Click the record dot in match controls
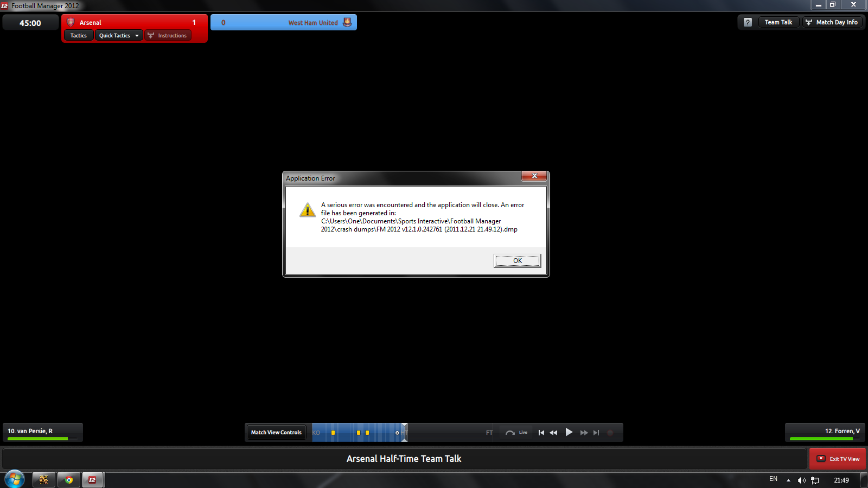This screenshot has width=868, height=488. (x=610, y=433)
